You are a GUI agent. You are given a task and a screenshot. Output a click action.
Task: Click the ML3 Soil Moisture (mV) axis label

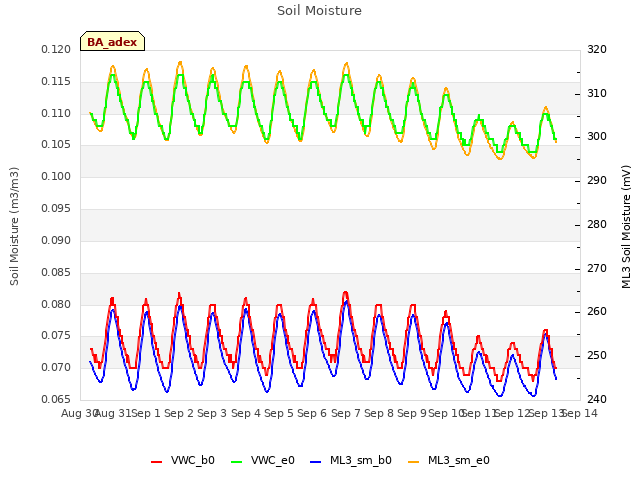pyautogui.click(x=626, y=227)
